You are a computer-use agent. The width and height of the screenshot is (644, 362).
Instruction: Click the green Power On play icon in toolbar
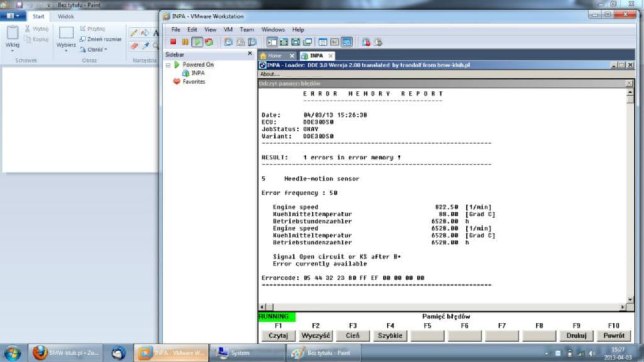click(x=197, y=42)
